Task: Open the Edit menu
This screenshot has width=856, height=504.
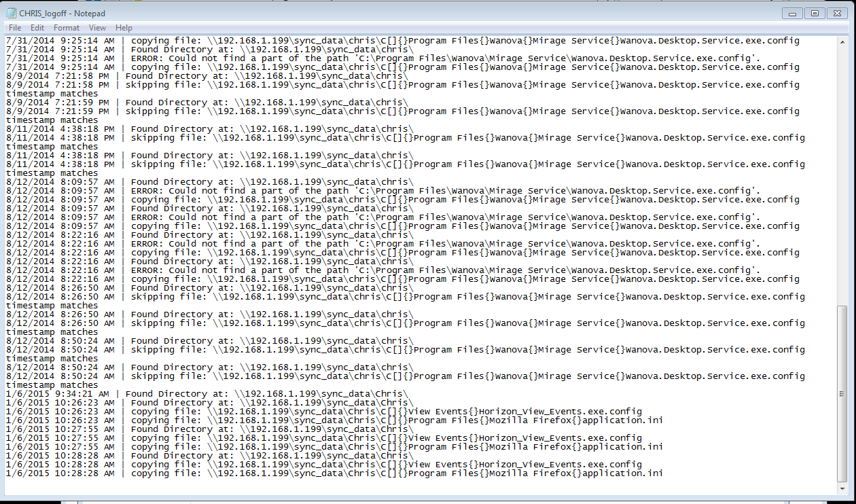Action: [37, 28]
